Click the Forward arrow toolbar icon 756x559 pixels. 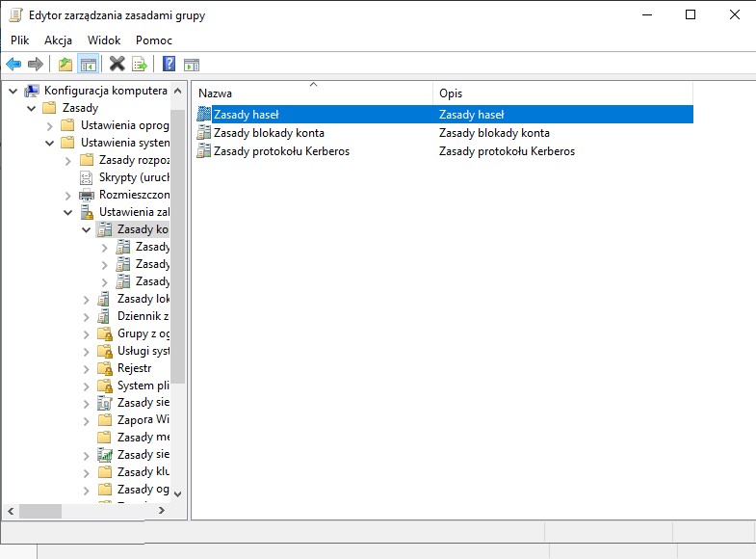[36, 65]
